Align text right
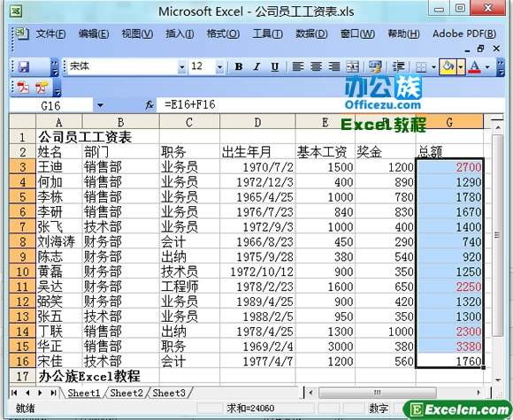Screen dimensions: 513x420 [x=334, y=66]
